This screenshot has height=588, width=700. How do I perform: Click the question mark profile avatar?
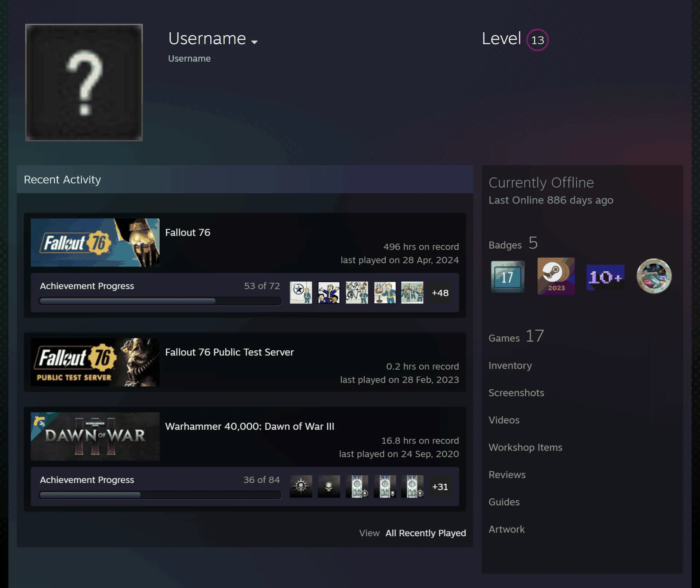84,82
